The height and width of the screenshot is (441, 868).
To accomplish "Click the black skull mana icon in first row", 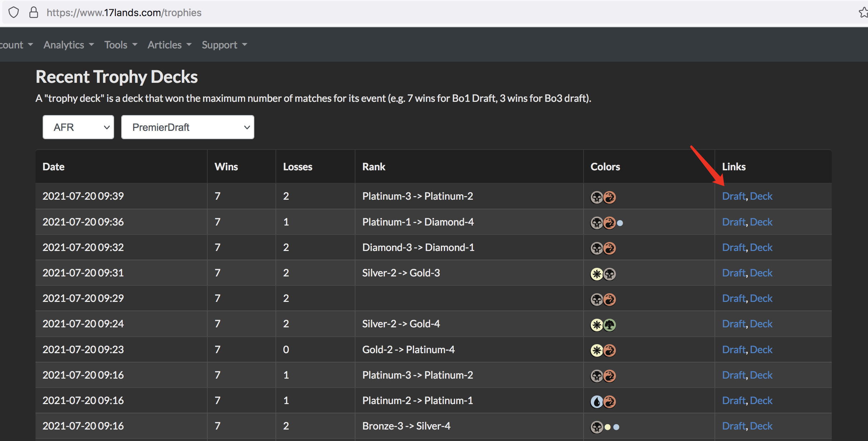I will (x=596, y=197).
